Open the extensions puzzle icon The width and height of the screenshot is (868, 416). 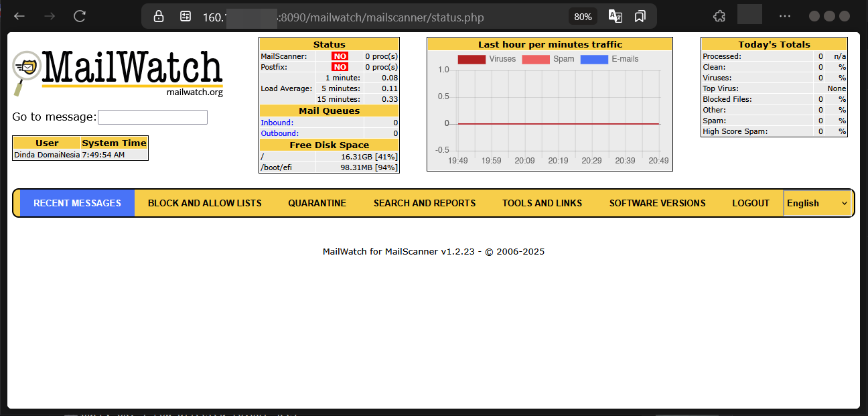[x=719, y=16]
